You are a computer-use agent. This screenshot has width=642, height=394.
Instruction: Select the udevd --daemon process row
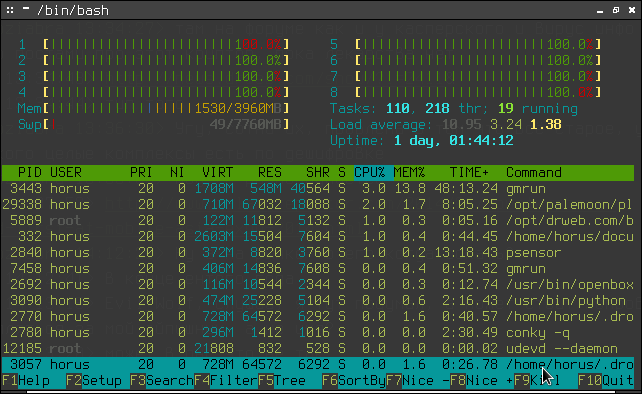318,348
